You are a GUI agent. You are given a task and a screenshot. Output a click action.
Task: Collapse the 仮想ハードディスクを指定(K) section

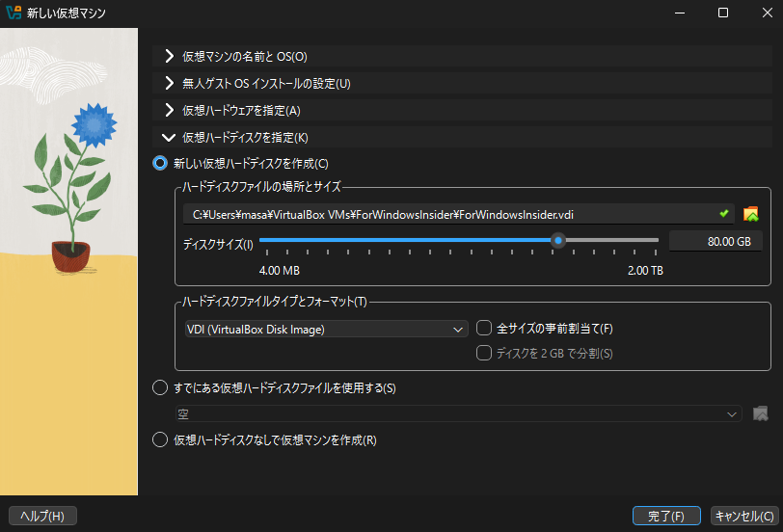click(462, 137)
